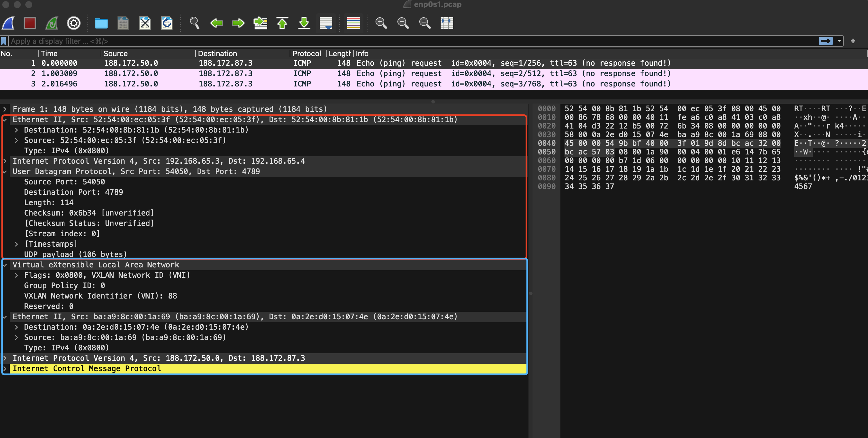Expand Destination 52:54:00:8b:81:1b field

coord(16,130)
